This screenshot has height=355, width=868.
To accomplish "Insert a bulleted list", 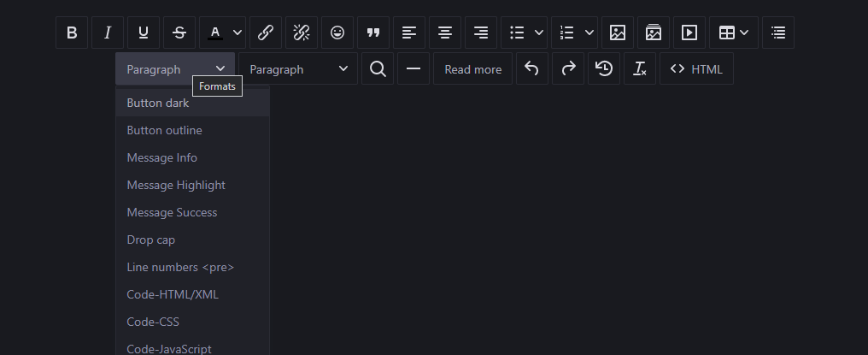I will (517, 33).
